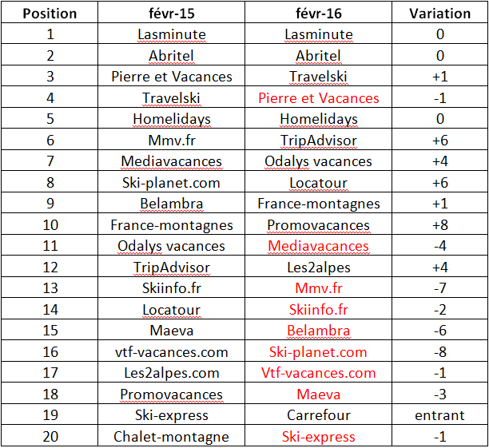Click the Variation column header
This screenshot has height=448, width=489.
coord(439,13)
